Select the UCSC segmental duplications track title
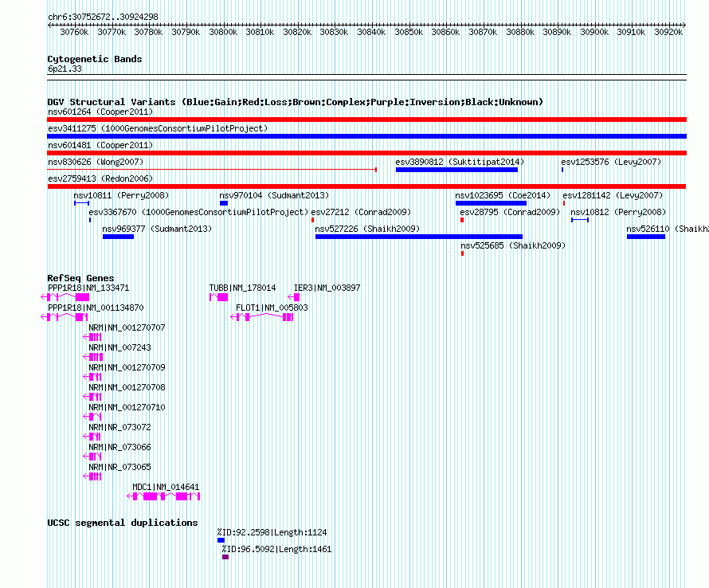This screenshot has width=709, height=588. tap(123, 523)
